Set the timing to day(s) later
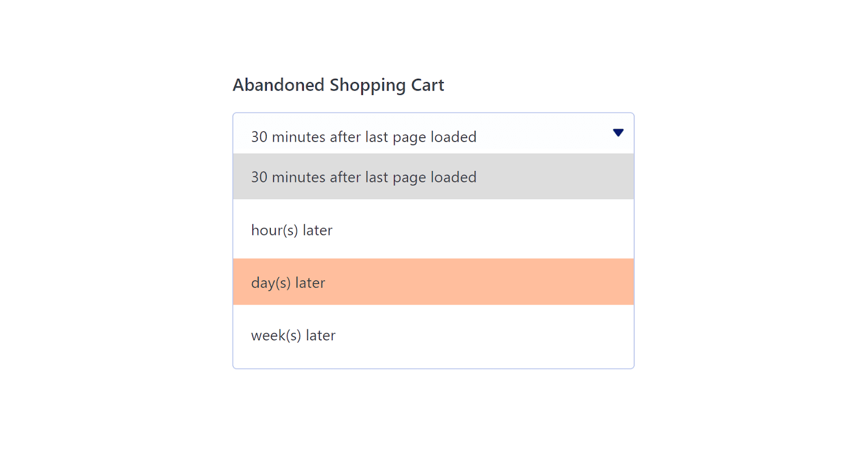The width and height of the screenshot is (868, 463). coord(433,282)
